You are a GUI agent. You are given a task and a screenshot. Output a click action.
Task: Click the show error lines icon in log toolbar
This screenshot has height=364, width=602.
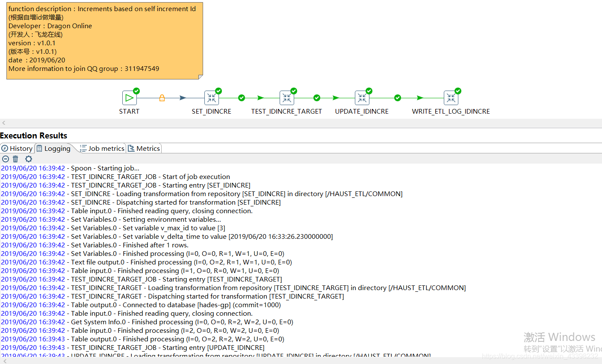point(5,159)
